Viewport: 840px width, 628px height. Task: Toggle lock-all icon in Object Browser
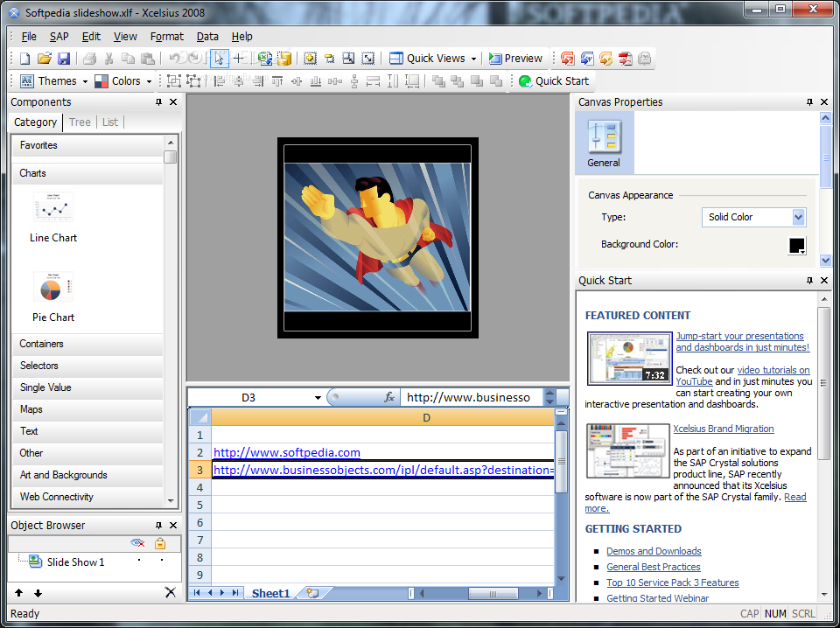click(x=159, y=543)
